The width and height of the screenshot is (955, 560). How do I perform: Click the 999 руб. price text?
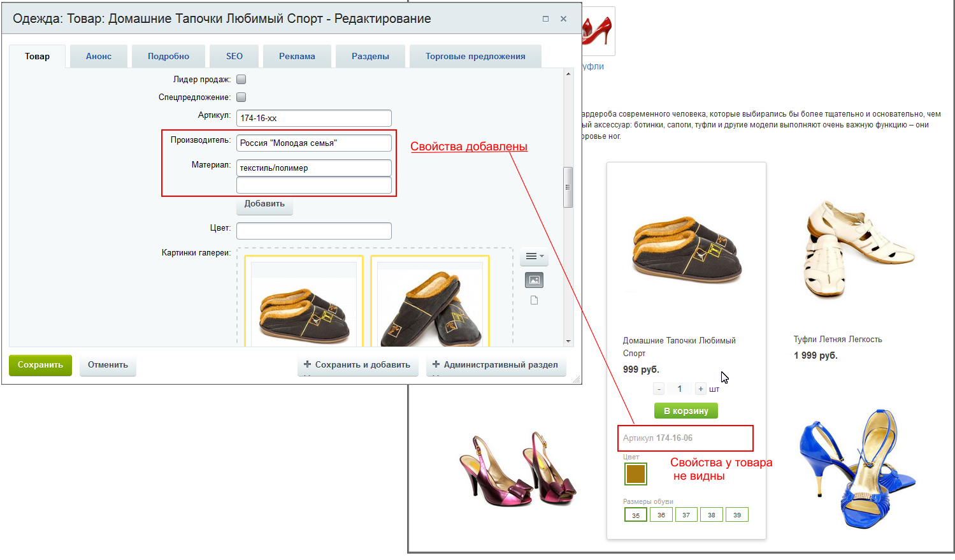tap(641, 370)
